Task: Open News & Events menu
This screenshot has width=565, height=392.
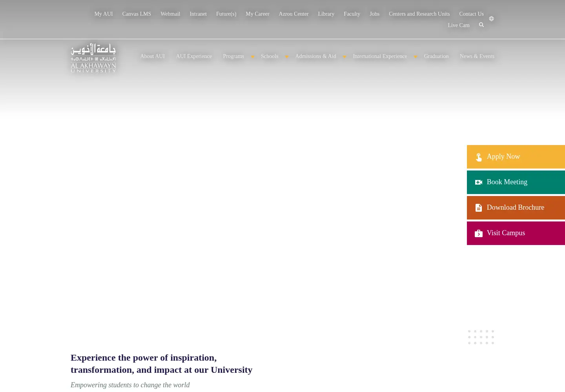Action: point(477,56)
